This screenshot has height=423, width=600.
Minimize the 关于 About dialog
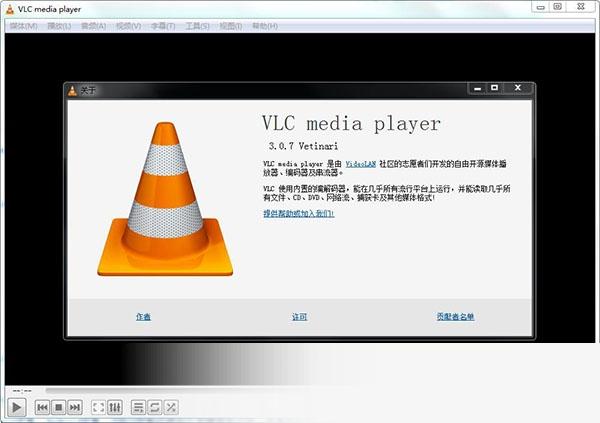pos(477,88)
